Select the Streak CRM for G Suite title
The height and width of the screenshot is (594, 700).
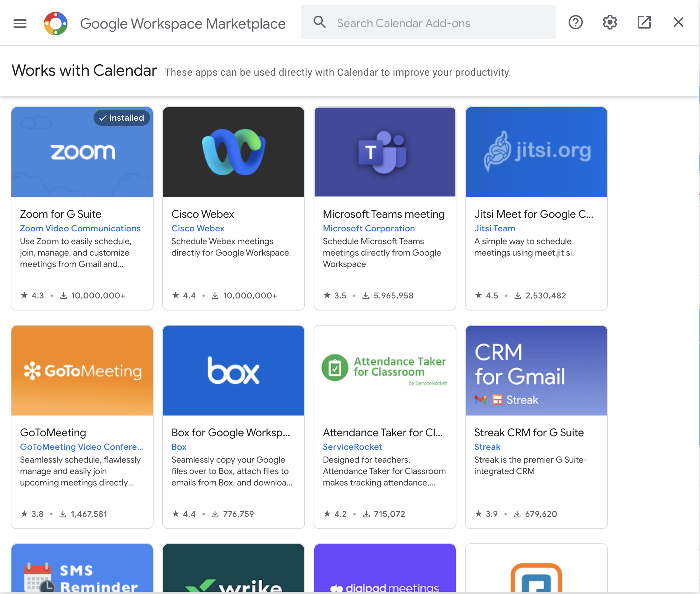[x=529, y=433]
